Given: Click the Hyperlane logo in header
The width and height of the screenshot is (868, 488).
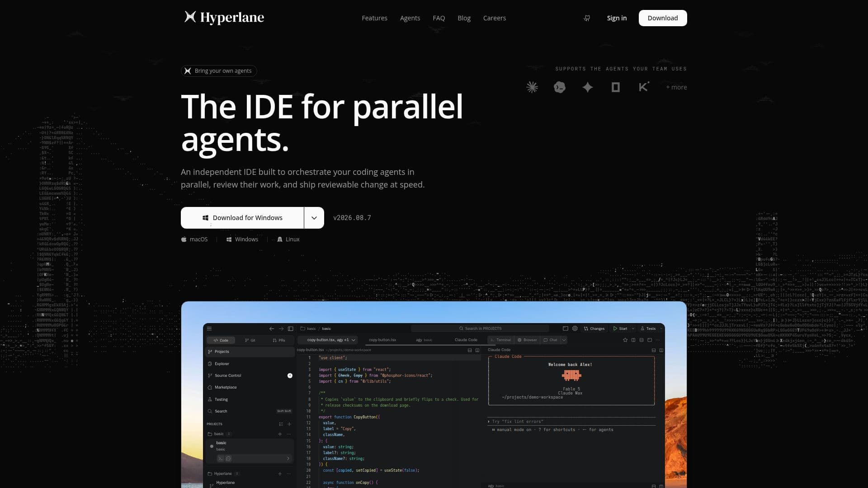Looking at the screenshot, I should (224, 18).
